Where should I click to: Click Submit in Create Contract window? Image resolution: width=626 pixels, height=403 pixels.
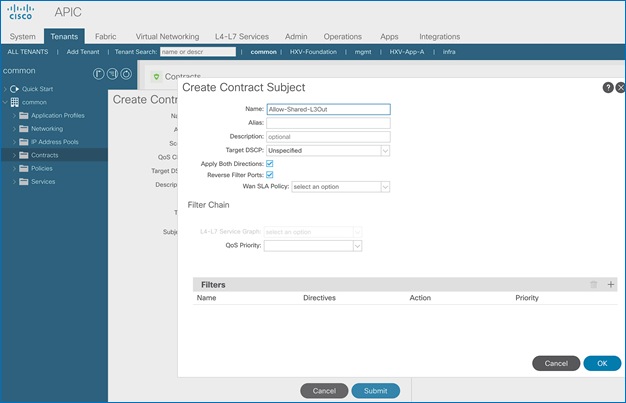(375, 391)
